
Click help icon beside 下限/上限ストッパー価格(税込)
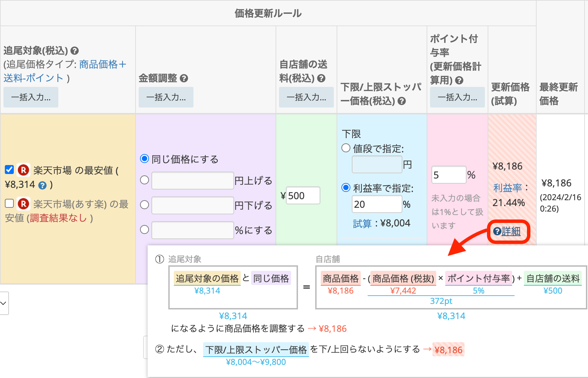(x=401, y=101)
